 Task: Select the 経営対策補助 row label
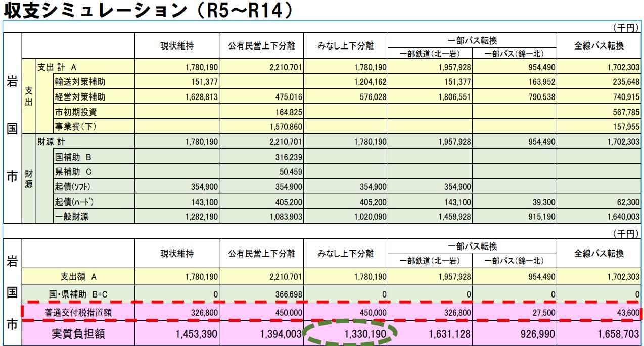pyautogui.click(x=80, y=96)
